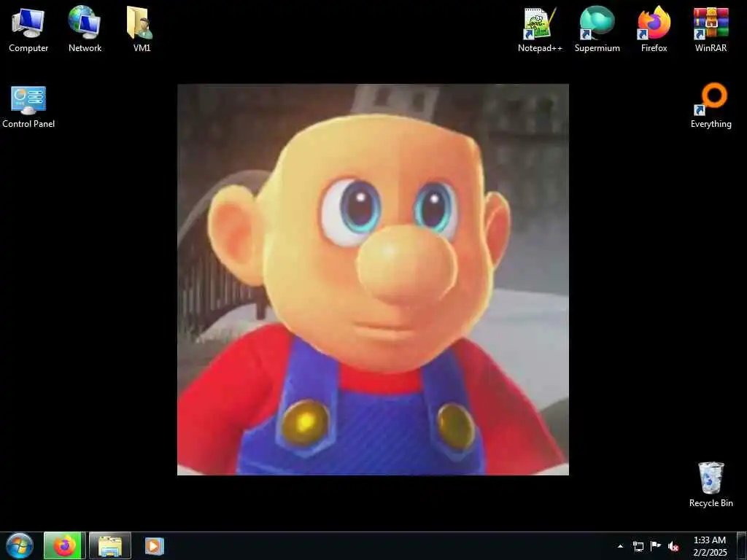Click the "Notepad++" label text
Viewport: 747px width, 560px height.
[540, 48]
